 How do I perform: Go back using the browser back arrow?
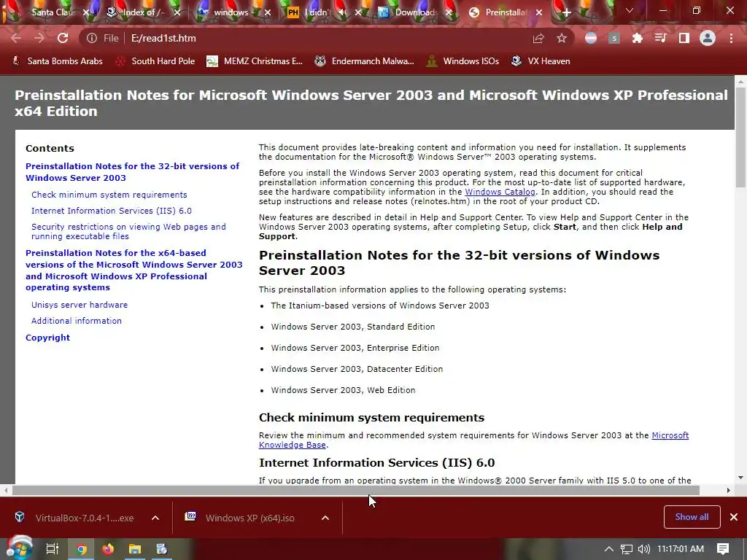pyautogui.click(x=16, y=38)
